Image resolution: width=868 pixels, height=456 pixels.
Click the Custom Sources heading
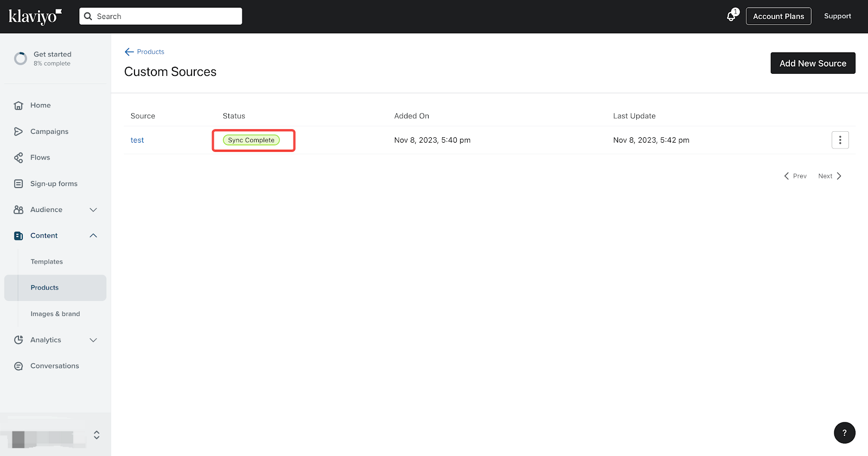click(170, 72)
